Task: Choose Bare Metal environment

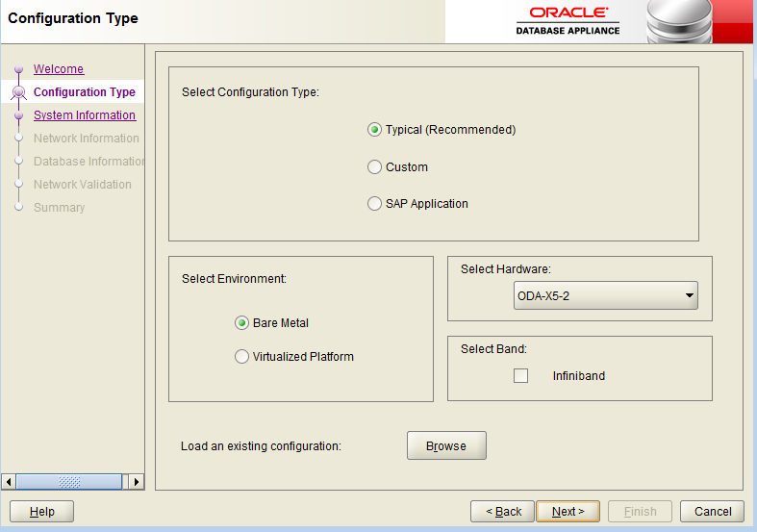Action: [241, 323]
